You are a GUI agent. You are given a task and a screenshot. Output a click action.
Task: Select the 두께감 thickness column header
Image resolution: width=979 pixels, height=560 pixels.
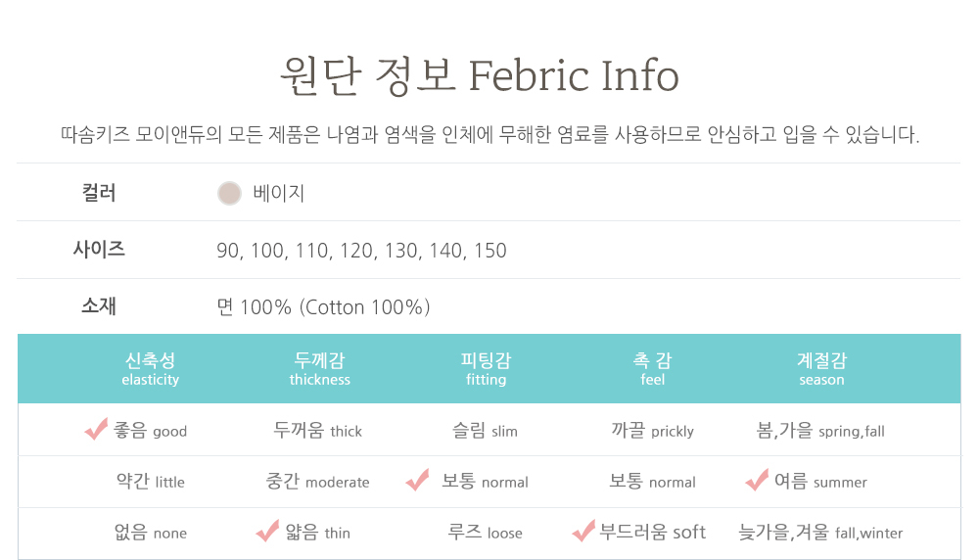click(319, 369)
